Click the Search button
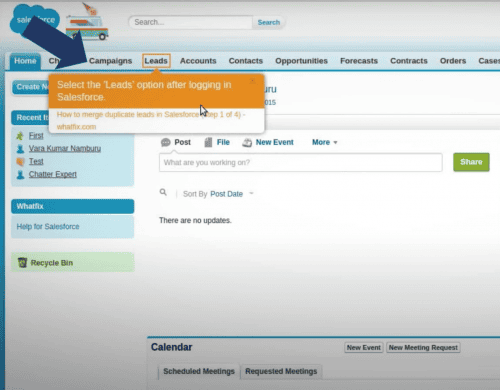The image size is (500, 390). [269, 22]
